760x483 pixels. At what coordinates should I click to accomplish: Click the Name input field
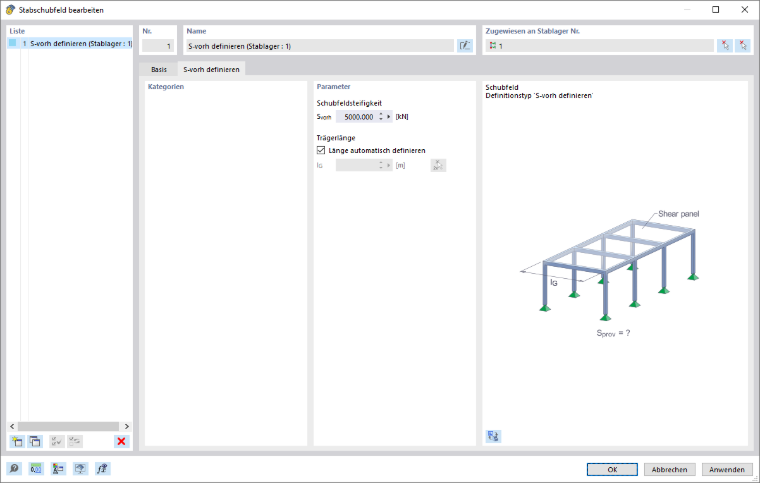320,46
